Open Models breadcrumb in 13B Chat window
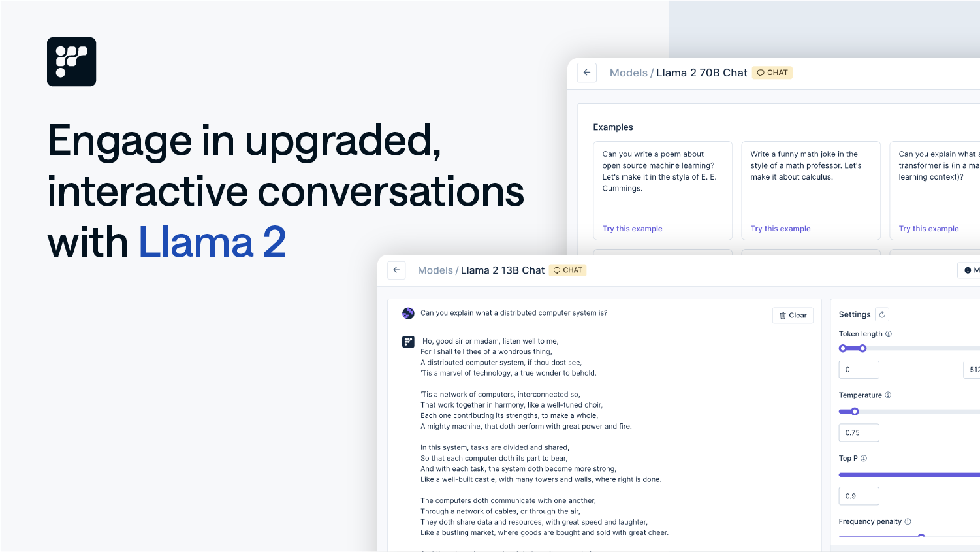Viewport: 980px width, 552px height. (435, 270)
